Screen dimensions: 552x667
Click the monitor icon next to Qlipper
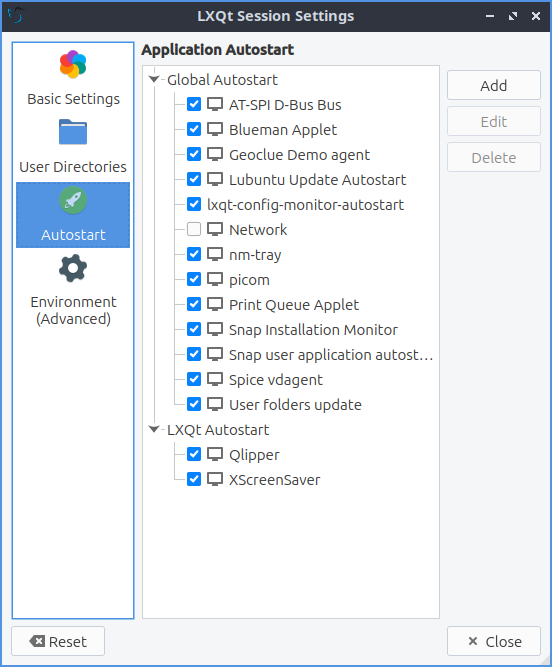(215, 454)
